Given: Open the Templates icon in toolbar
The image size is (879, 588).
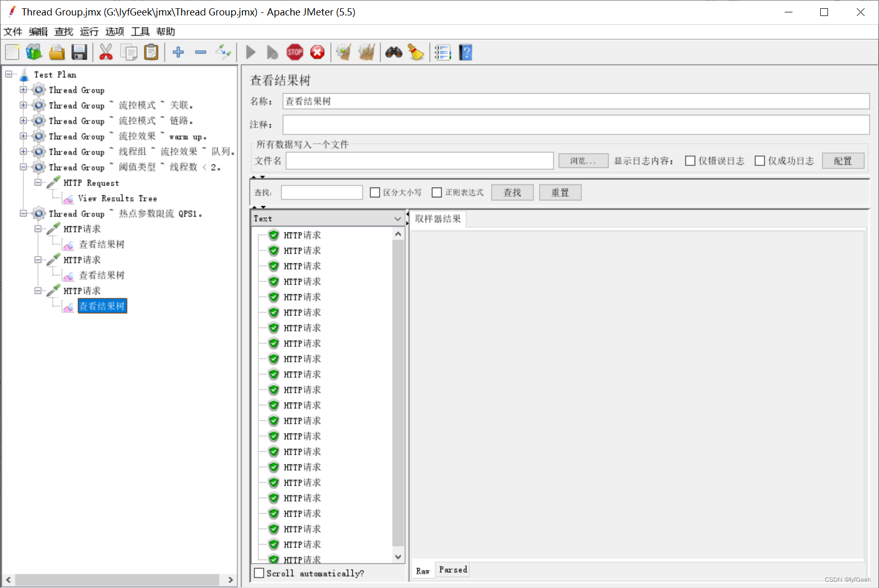Looking at the screenshot, I should coord(34,52).
